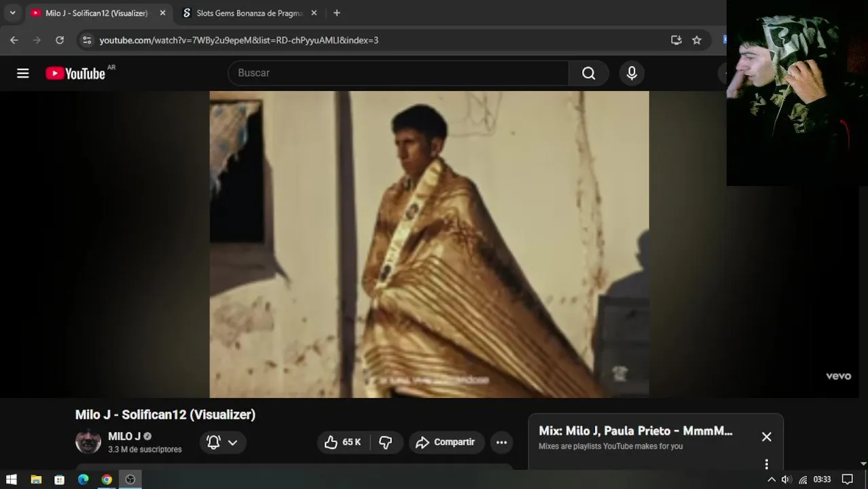Open OBS Studio from taskbar

tap(130, 479)
